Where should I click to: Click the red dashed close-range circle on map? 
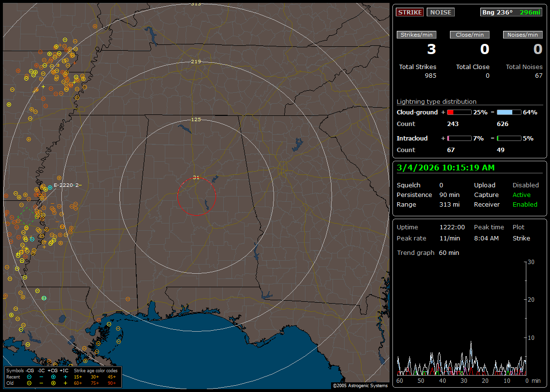(x=178, y=196)
